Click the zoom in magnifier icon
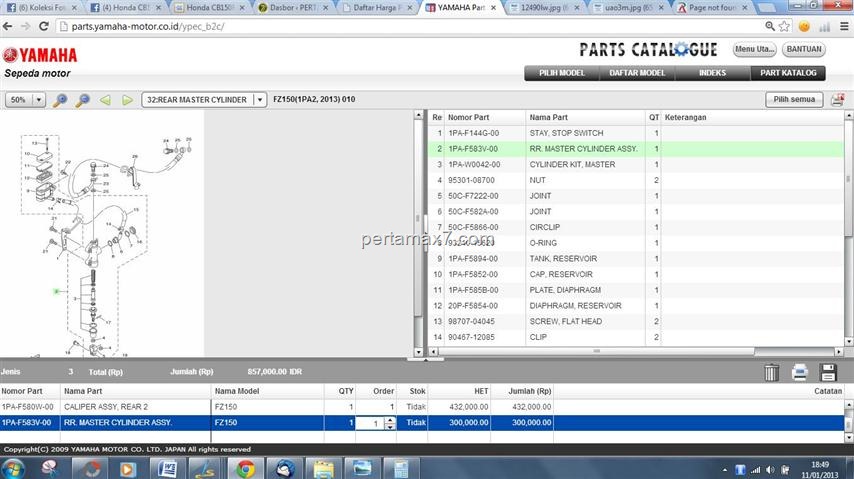This screenshot has height=479, width=854. point(60,100)
